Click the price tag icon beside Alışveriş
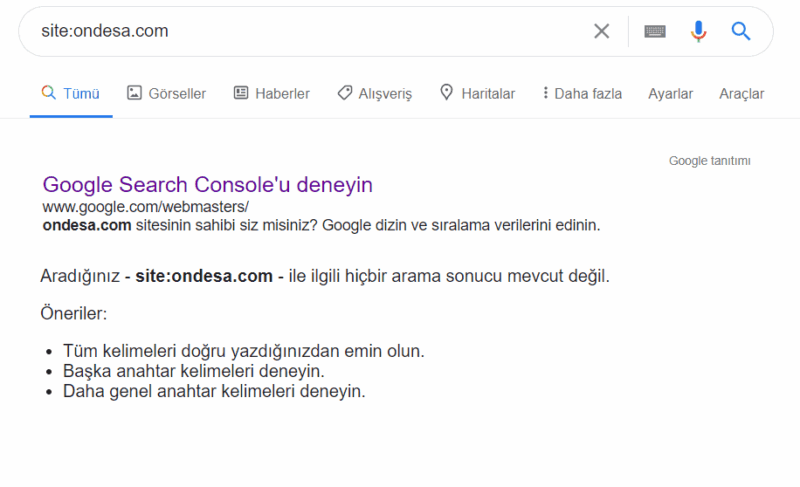The image size is (800, 487). (x=344, y=93)
